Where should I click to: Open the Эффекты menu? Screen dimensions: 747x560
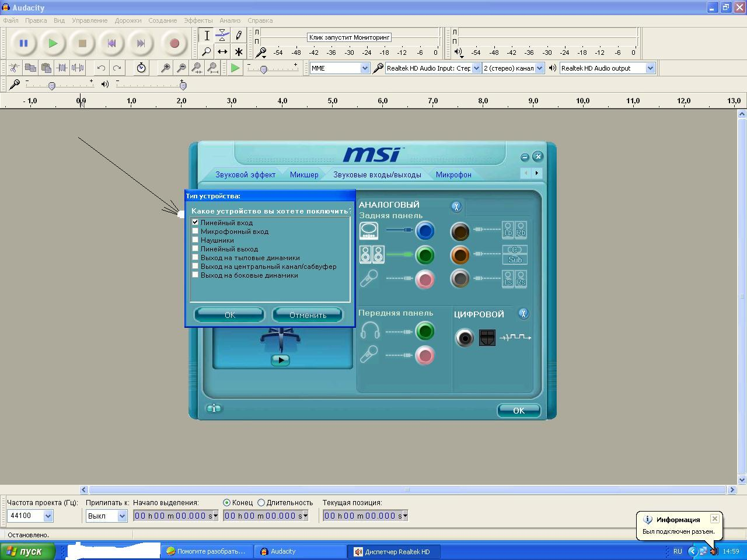(x=198, y=20)
